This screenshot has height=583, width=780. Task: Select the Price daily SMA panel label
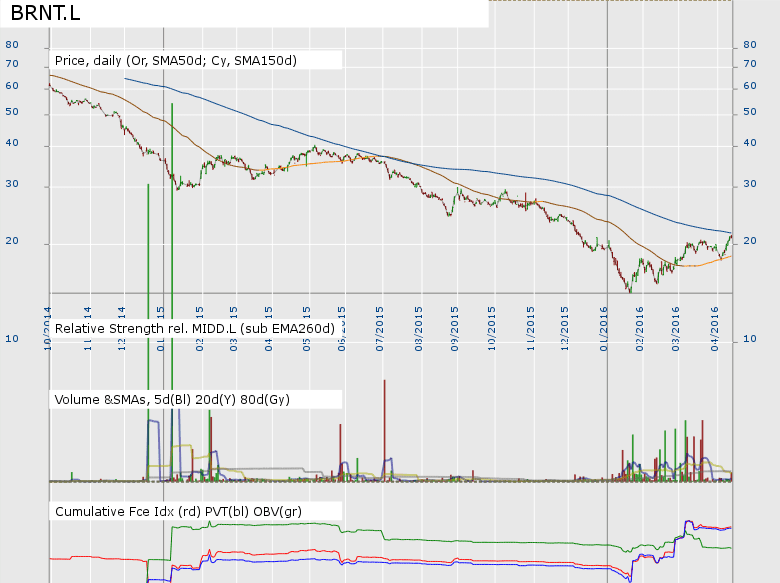tap(176, 61)
